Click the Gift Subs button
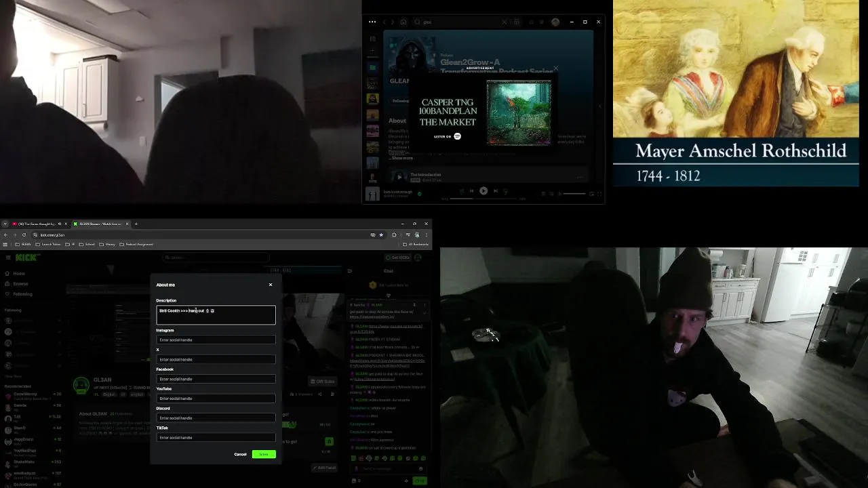 pos(322,381)
